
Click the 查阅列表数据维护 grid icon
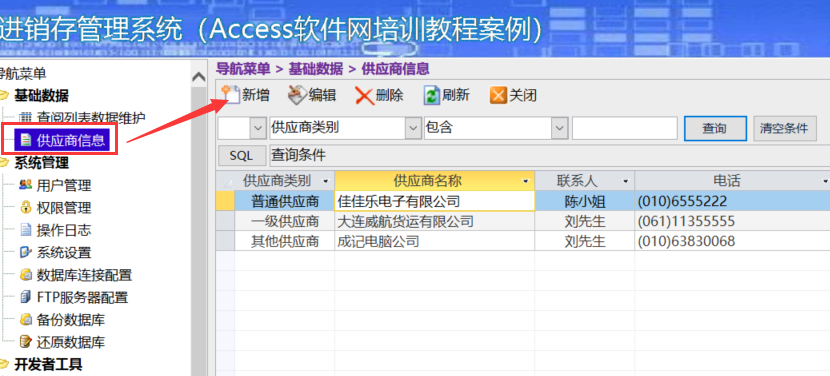coord(25,118)
